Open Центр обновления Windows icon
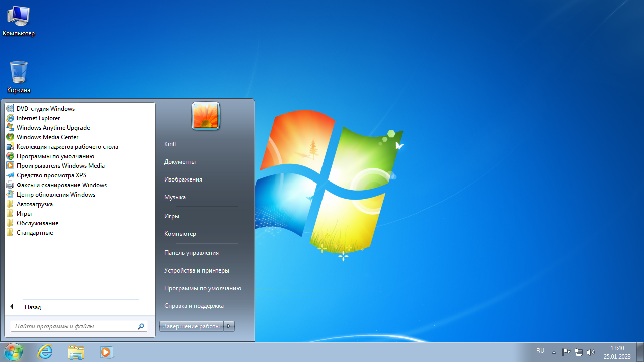644x362 pixels. pyautogui.click(x=10, y=195)
